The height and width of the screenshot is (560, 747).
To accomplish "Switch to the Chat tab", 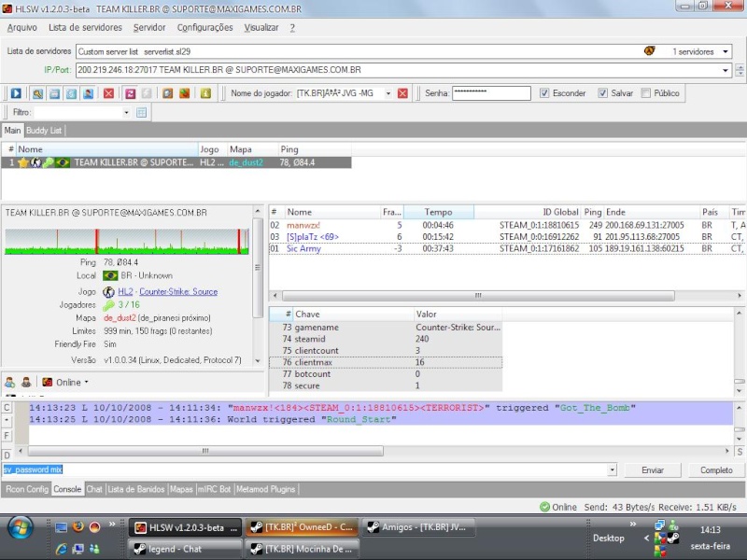I will (x=94, y=489).
